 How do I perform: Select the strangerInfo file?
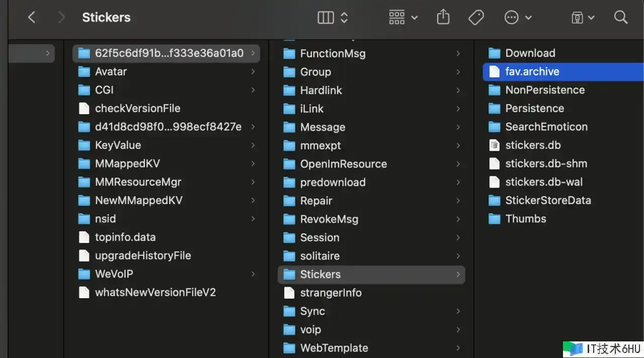(331, 293)
